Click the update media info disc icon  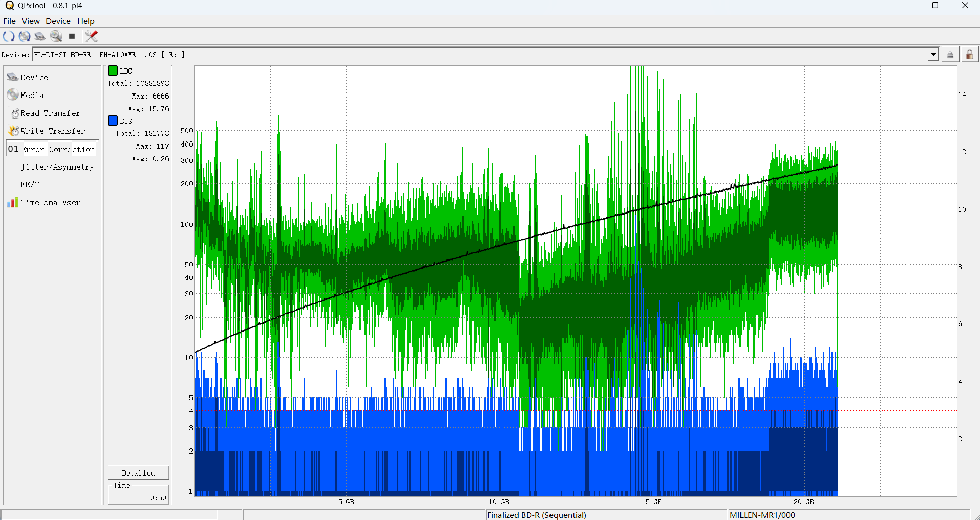24,36
